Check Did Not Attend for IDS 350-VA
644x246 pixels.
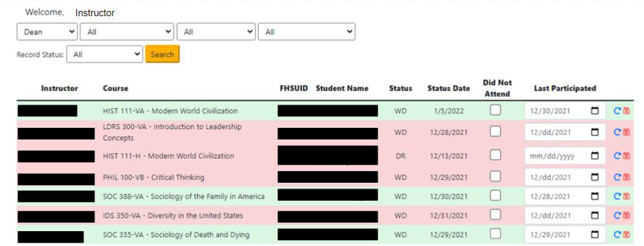pos(496,215)
